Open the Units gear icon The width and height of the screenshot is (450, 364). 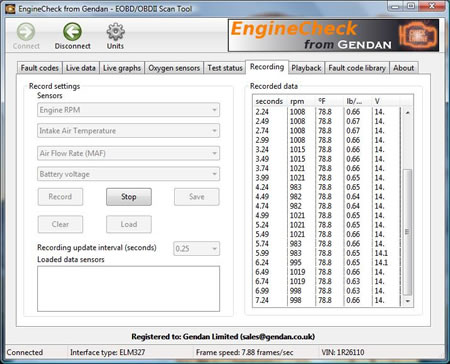pos(115,32)
